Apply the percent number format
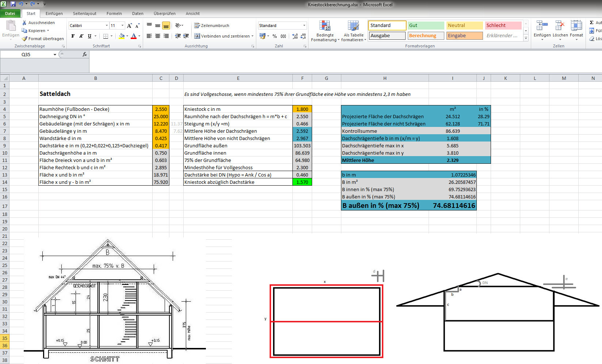The width and height of the screenshot is (602, 364). point(275,36)
